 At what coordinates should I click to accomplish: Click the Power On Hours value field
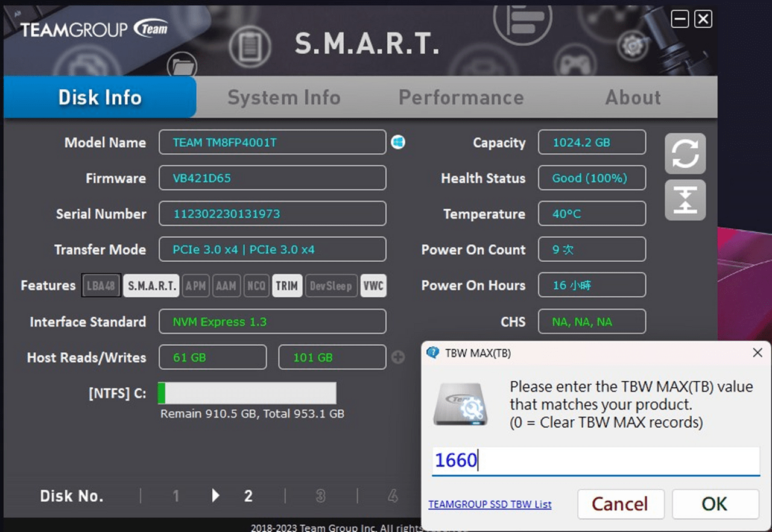(x=592, y=285)
